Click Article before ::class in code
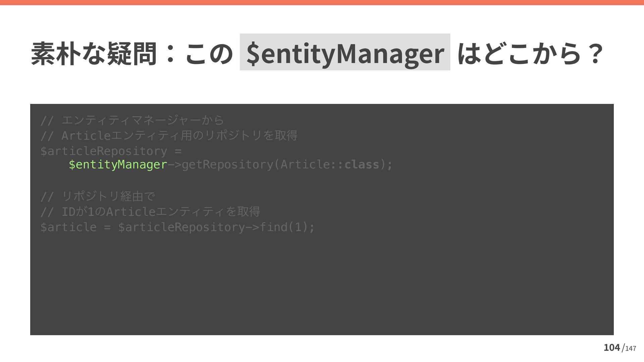The width and height of the screenshot is (644, 362). click(x=305, y=165)
